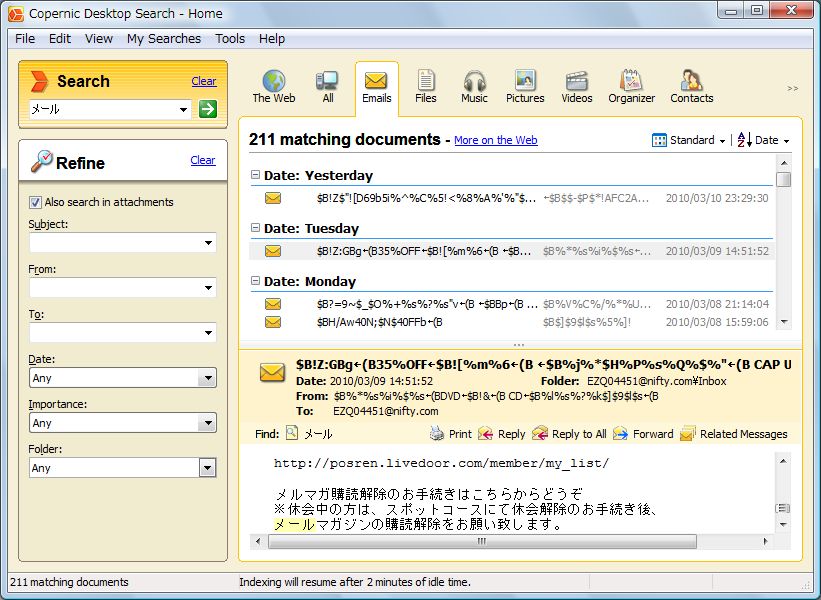This screenshot has height=600, width=821.
Task: Clear filters with the Refine panel Clear link
Action: [x=203, y=160]
